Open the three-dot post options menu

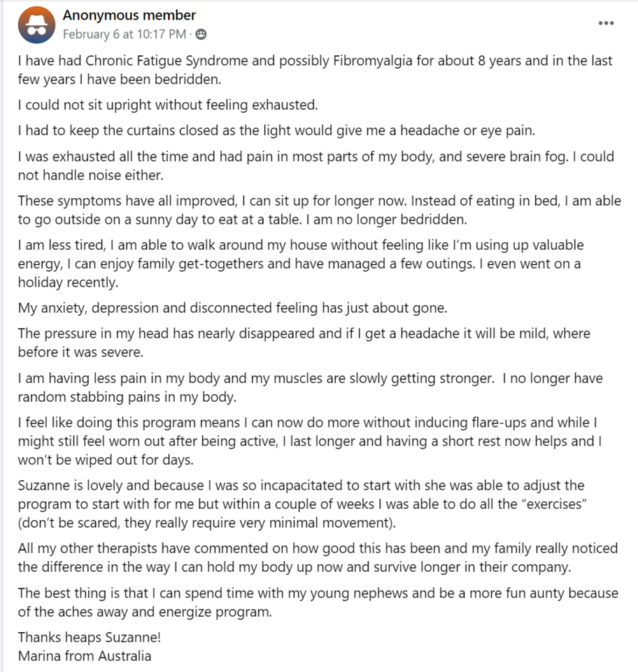pyautogui.click(x=606, y=23)
